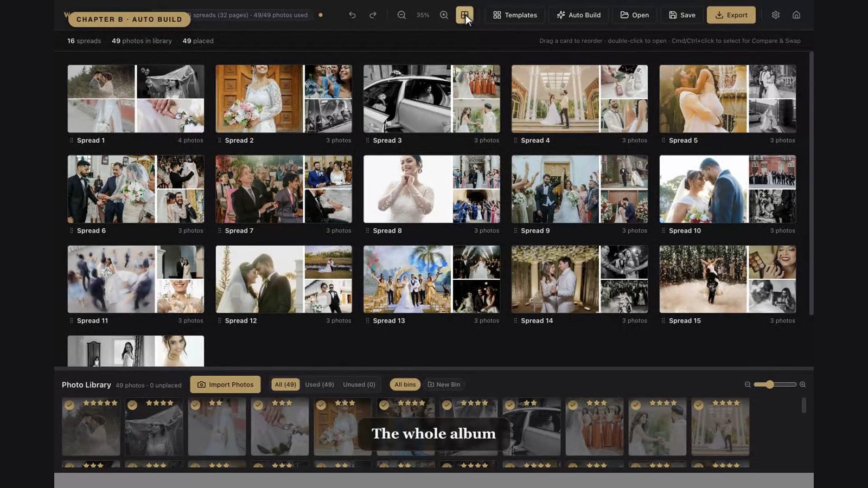This screenshot has height=488, width=868.
Task: Run Auto Build
Action: coord(578,15)
